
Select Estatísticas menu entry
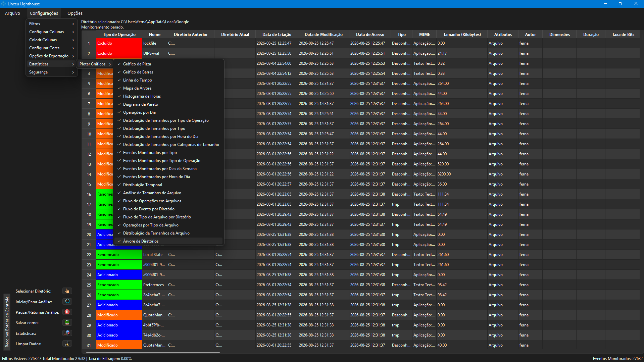coord(52,64)
